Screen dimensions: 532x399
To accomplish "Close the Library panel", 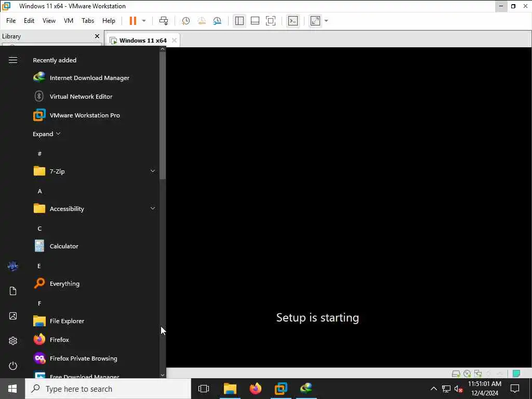I will [x=97, y=36].
